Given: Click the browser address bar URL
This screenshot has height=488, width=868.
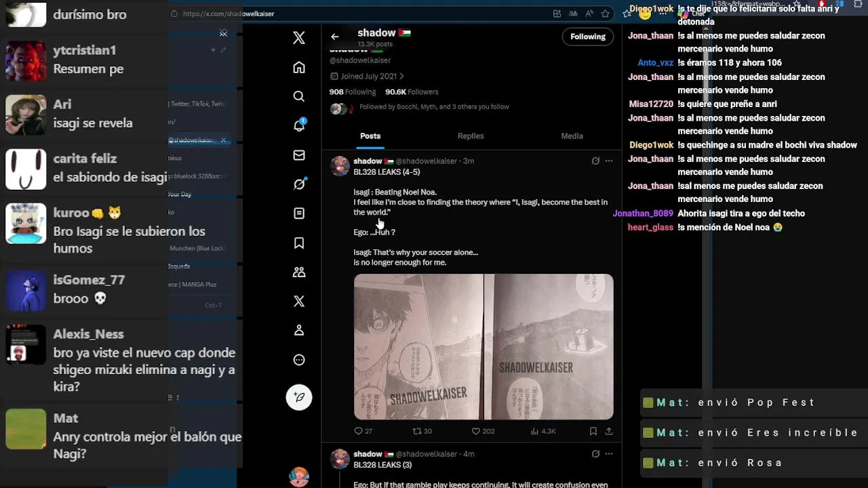Looking at the screenshot, I should 229,14.
